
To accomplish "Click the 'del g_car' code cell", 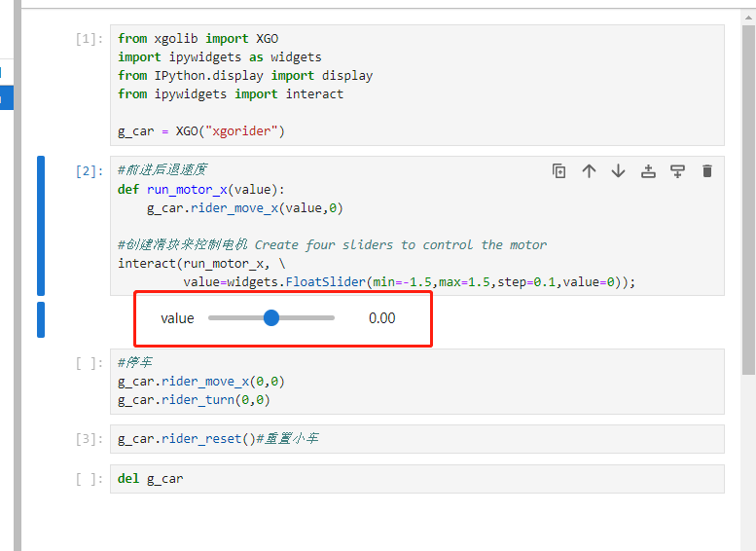I will (417, 479).
